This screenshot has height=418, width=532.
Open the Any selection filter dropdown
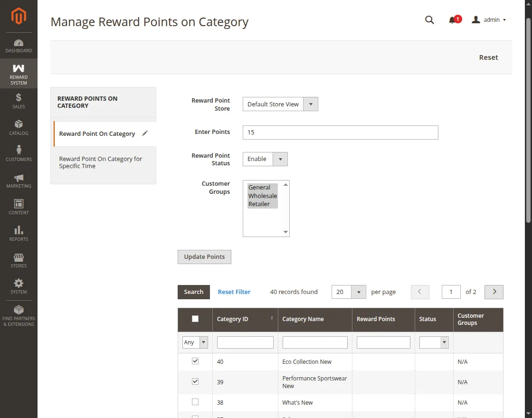pos(195,342)
